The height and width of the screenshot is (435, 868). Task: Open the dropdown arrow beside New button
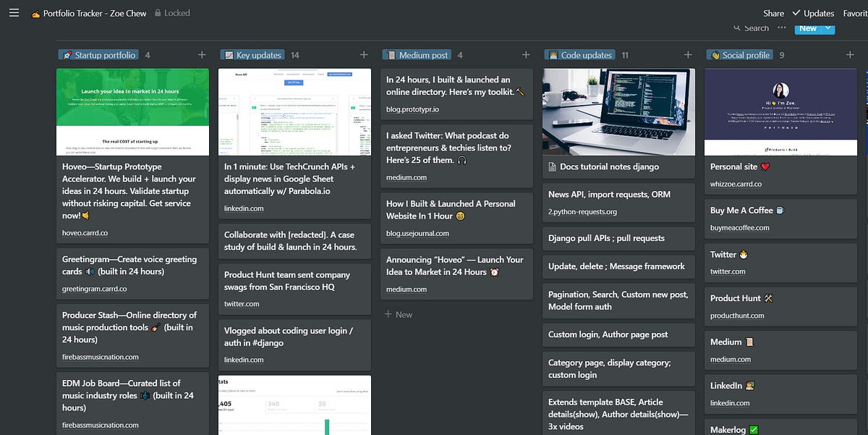(828, 28)
